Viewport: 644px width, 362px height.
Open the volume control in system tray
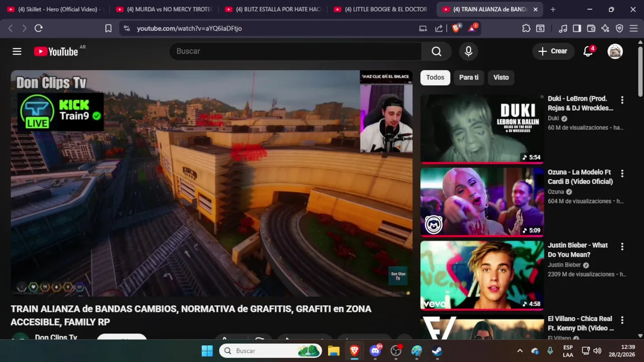point(597,351)
